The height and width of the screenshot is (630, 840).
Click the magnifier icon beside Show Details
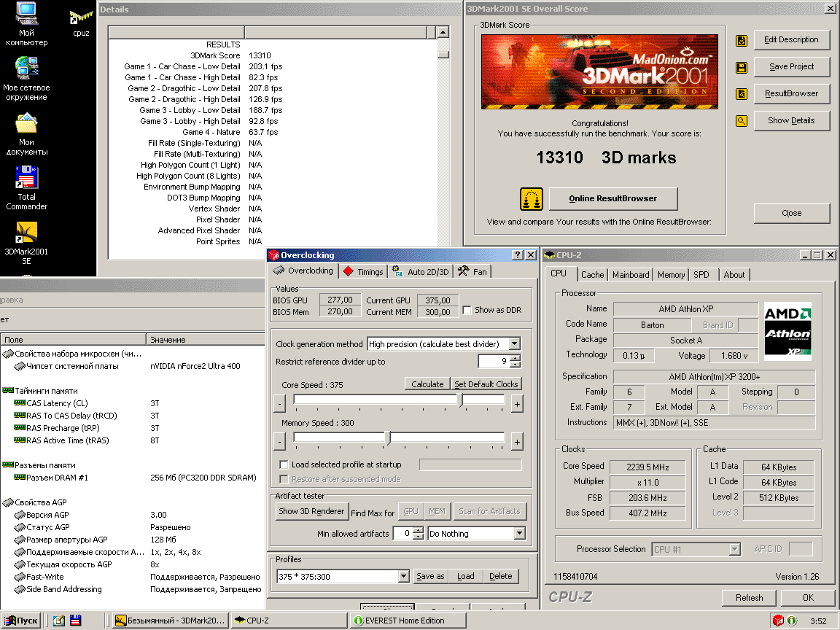tap(742, 121)
